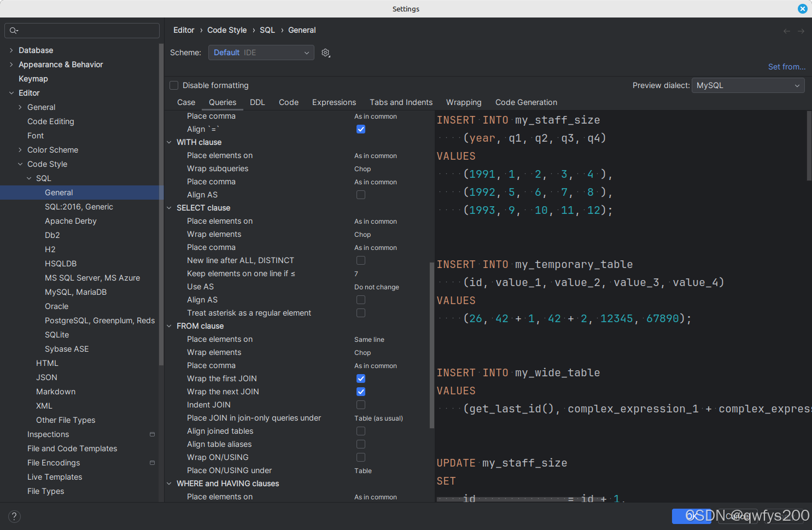Uncheck Wrap the first JOIN
Screen dimensions: 812x530
click(x=361, y=378)
